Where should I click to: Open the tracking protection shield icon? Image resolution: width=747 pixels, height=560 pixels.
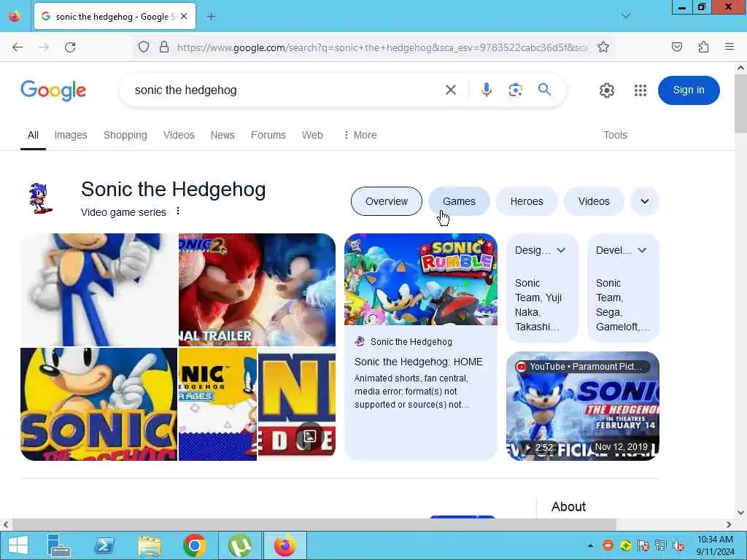click(x=144, y=47)
